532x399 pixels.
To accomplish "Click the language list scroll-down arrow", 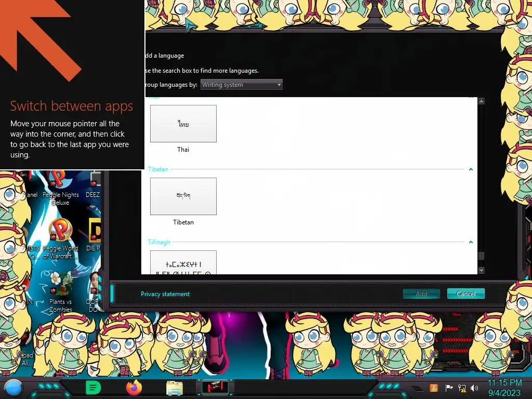I will 481,270.
